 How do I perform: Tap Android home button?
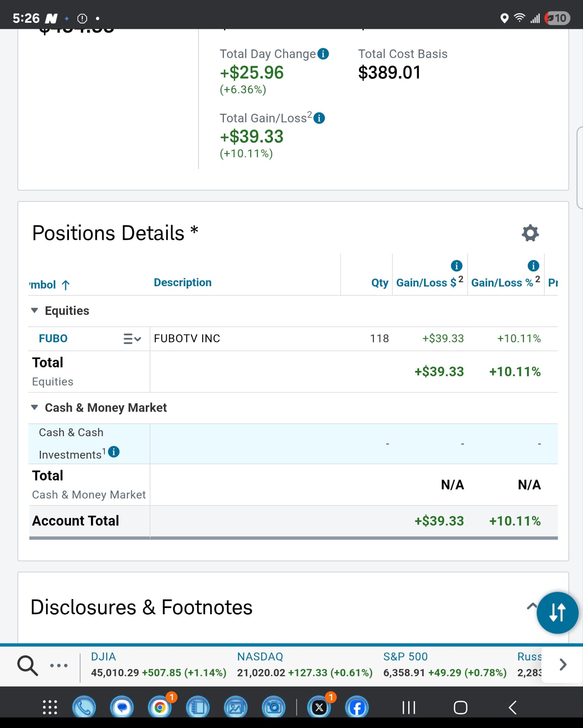(460, 707)
